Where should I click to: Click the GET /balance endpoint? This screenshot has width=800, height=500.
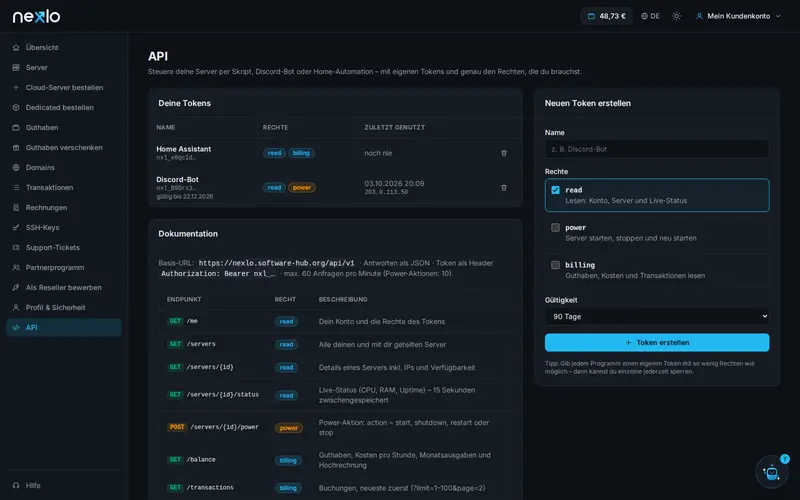[x=191, y=460]
